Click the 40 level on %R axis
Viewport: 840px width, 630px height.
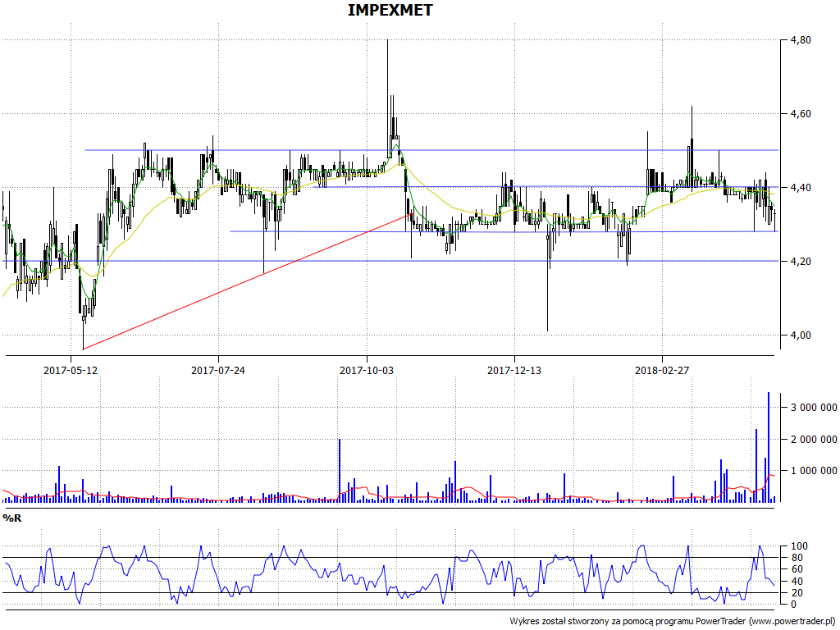coord(797,582)
